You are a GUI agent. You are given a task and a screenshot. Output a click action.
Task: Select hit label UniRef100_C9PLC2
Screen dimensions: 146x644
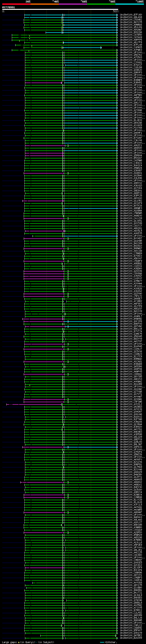131,625
